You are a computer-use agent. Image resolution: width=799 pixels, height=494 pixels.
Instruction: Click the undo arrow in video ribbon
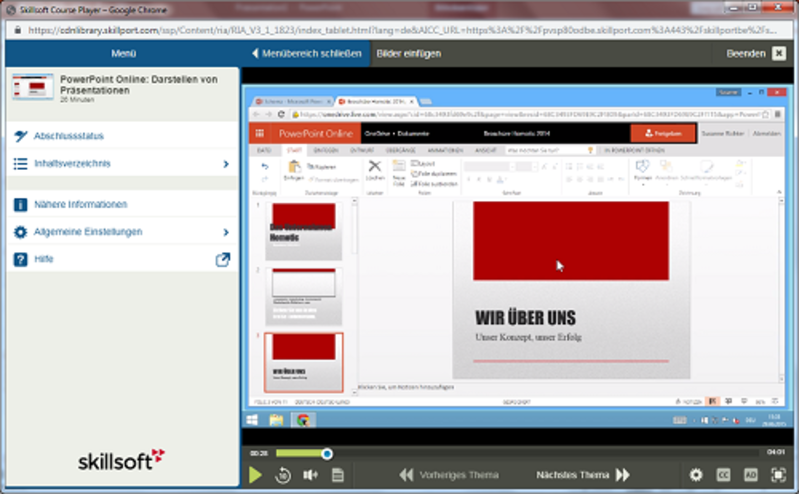pyautogui.click(x=264, y=167)
